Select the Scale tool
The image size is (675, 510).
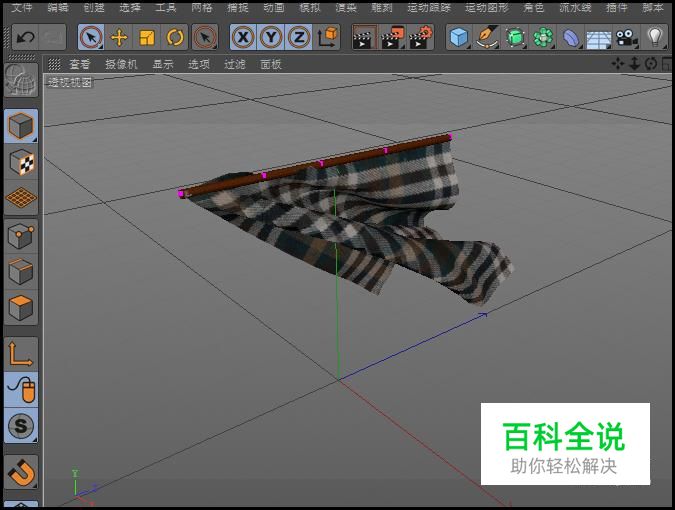(147, 38)
